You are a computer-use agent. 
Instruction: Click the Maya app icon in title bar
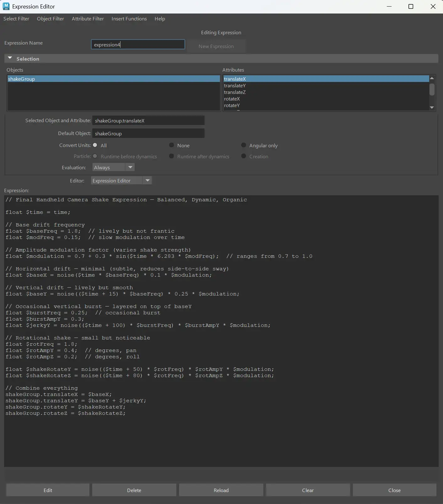click(x=6, y=7)
